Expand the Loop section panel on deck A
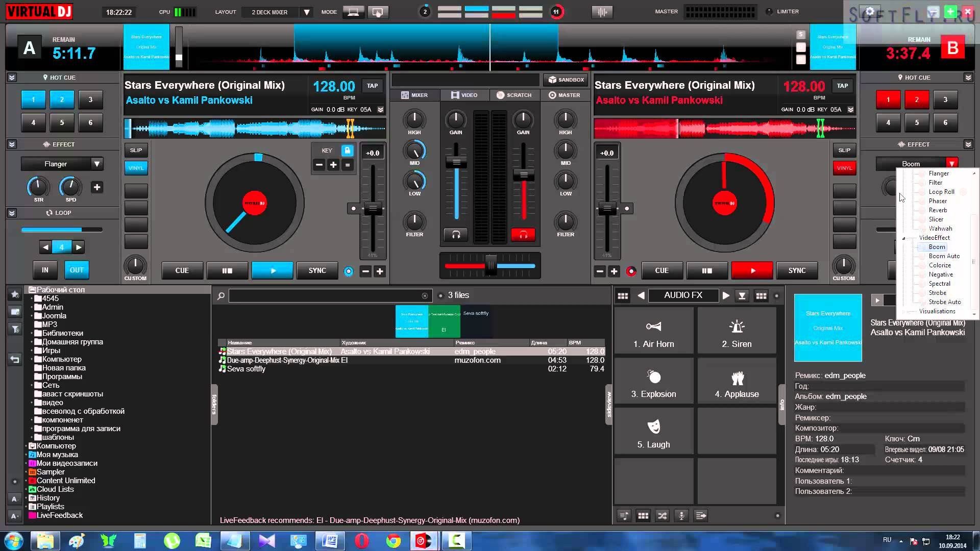980x551 pixels. 11,213
